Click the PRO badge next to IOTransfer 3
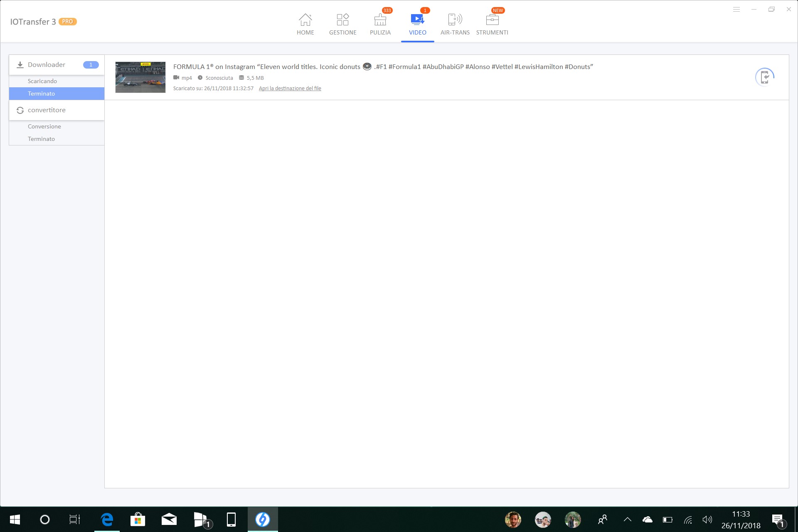Viewport: 798px width, 532px height. click(x=67, y=22)
